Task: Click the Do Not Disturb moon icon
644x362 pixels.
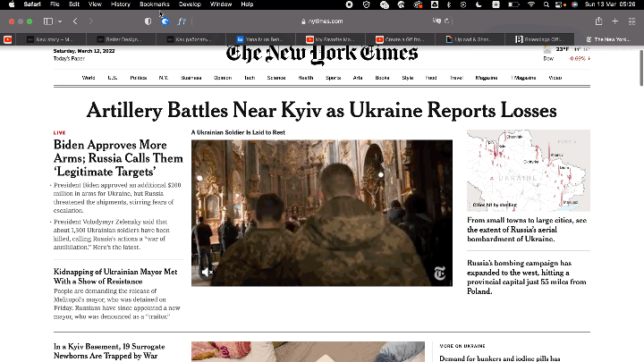Action: [479, 4]
